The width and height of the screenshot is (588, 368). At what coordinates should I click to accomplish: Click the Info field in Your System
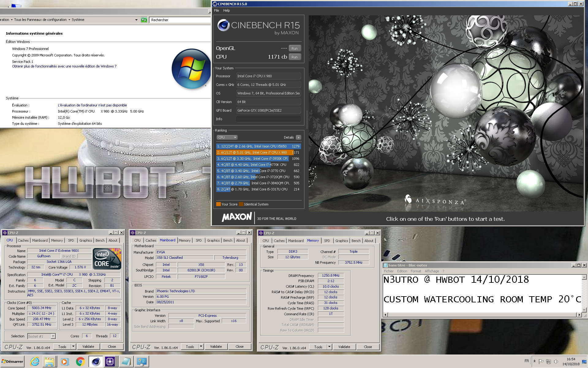click(x=268, y=119)
